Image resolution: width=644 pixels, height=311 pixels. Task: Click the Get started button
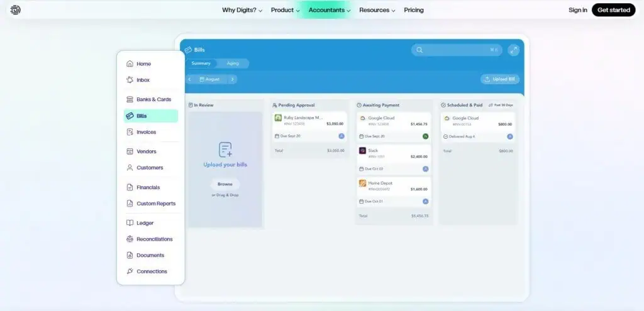pyautogui.click(x=613, y=10)
